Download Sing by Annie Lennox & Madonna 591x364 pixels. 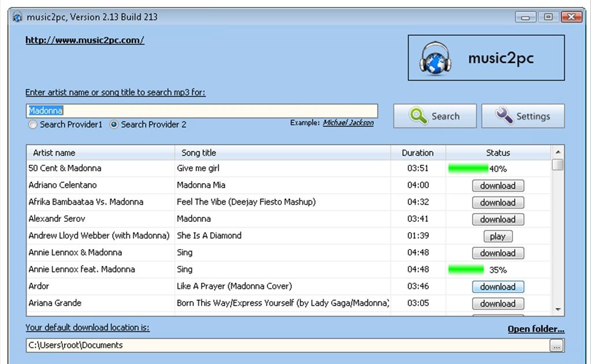[x=498, y=253]
